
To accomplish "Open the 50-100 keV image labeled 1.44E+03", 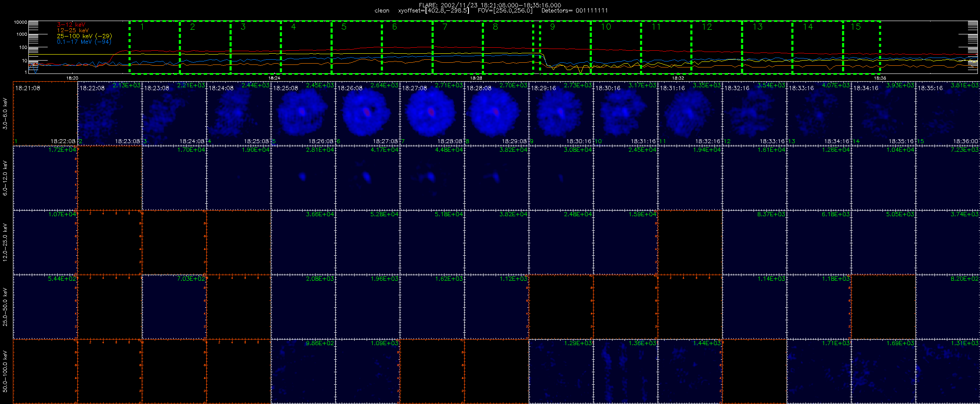I will pyautogui.click(x=690, y=371).
